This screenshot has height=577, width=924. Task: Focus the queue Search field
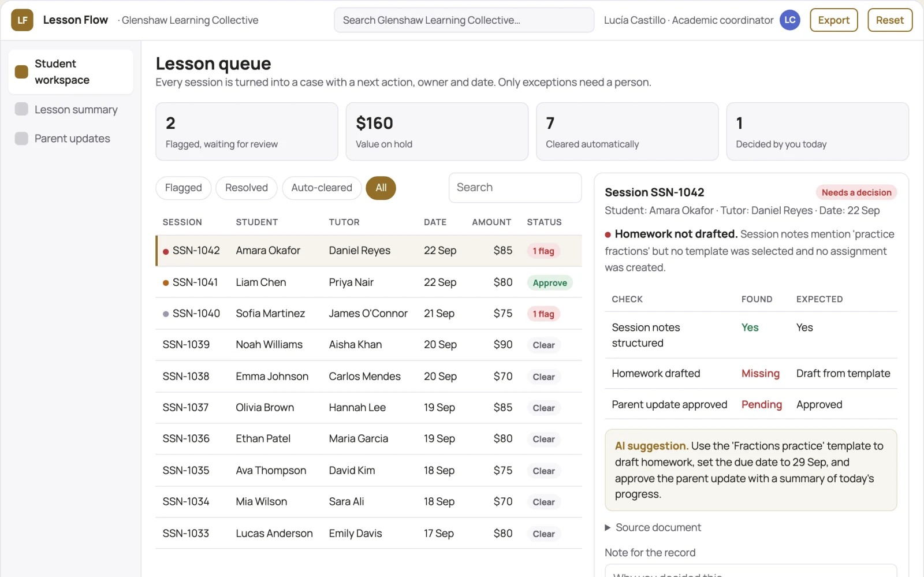click(x=515, y=188)
